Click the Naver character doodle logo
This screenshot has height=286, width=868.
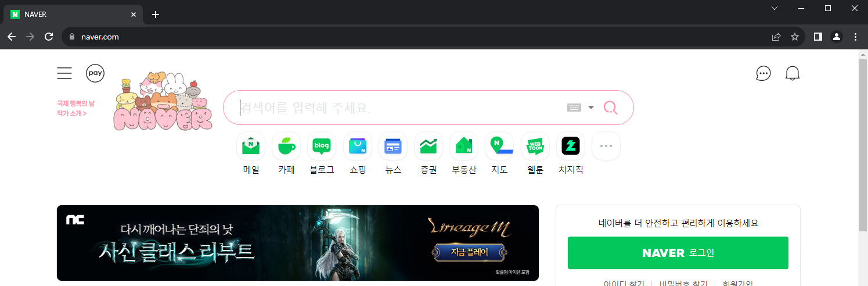(x=163, y=100)
